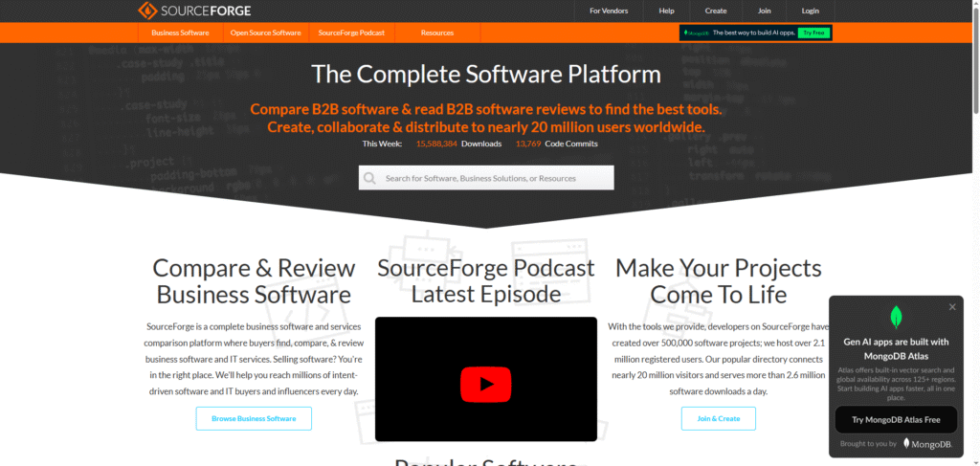Click the 15,588,384 downloads count

click(x=436, y=144)
